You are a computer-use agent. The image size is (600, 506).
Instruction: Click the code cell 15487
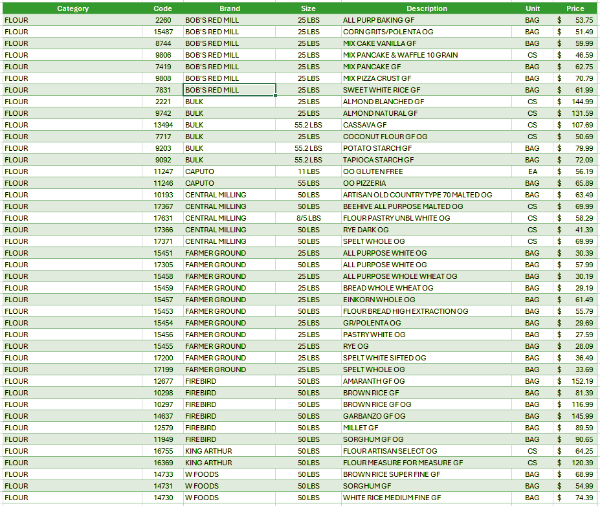point(163,32)
